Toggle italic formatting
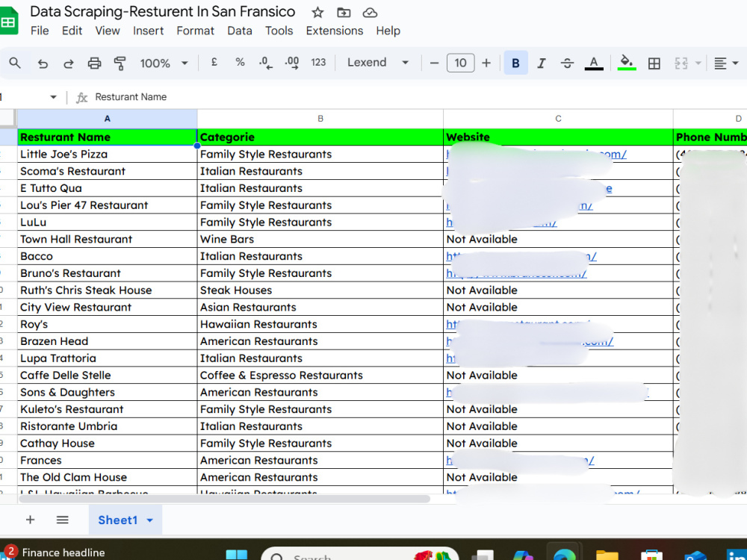Image resolution: width=747 pixels, height=560 pixels. [x=541, y=63]
